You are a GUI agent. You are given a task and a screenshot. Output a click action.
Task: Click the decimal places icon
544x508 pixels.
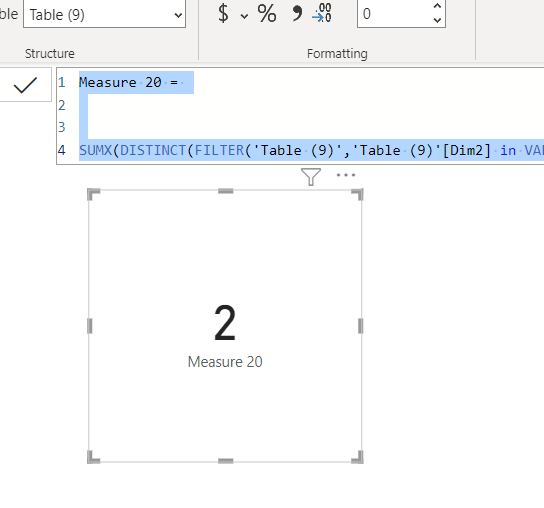[x=322, y=14]
